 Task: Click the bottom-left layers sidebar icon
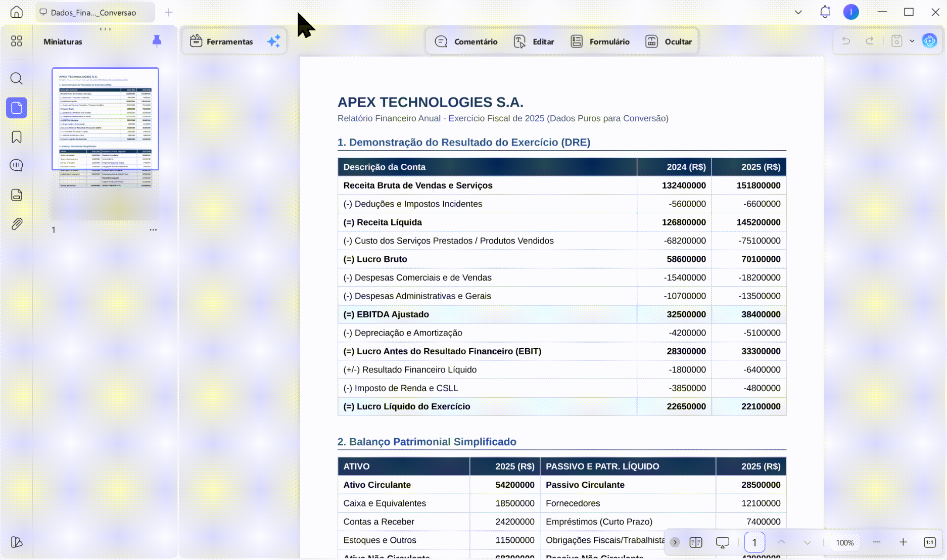tap(17, 542)
